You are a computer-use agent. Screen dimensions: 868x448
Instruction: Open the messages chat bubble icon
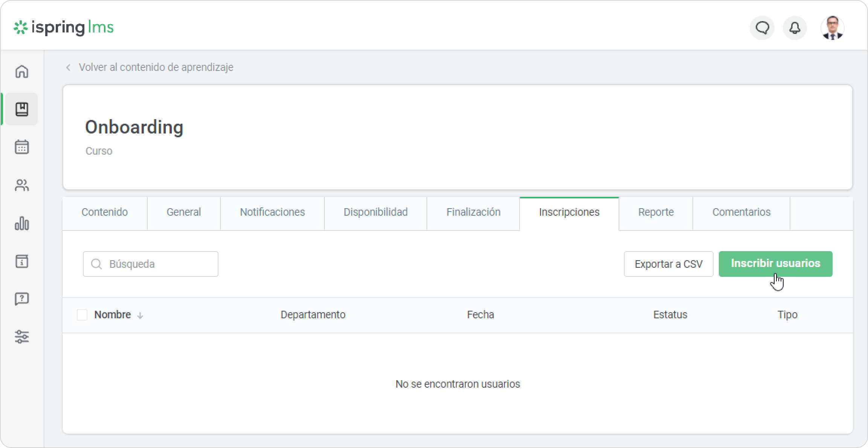[762, 28]
